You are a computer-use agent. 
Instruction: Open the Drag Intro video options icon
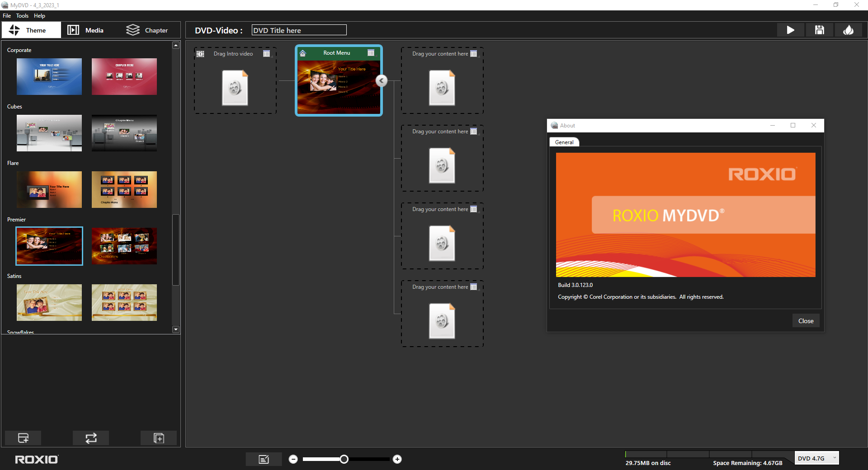coord(267,54)
